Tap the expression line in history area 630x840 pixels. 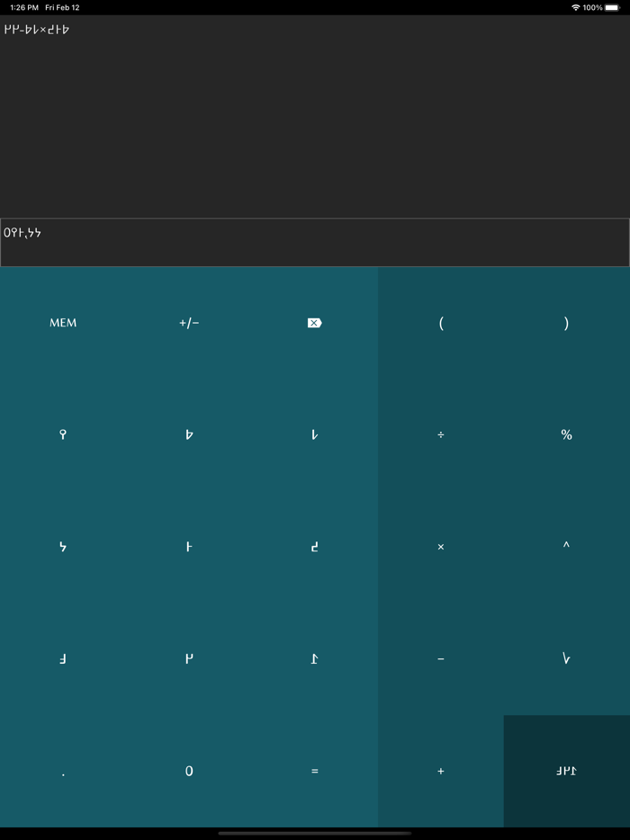click(37, 30)
